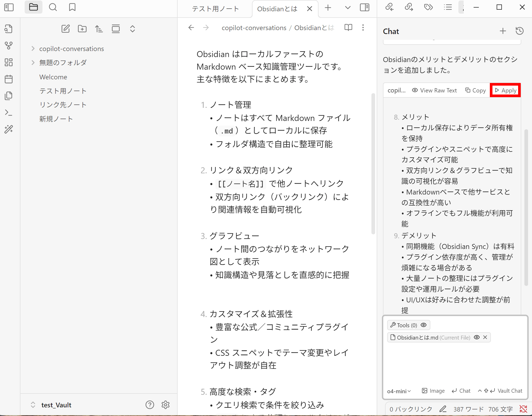Click the chat panel scrollbar
Screen dimensions: 532x416
click(526, 207)
